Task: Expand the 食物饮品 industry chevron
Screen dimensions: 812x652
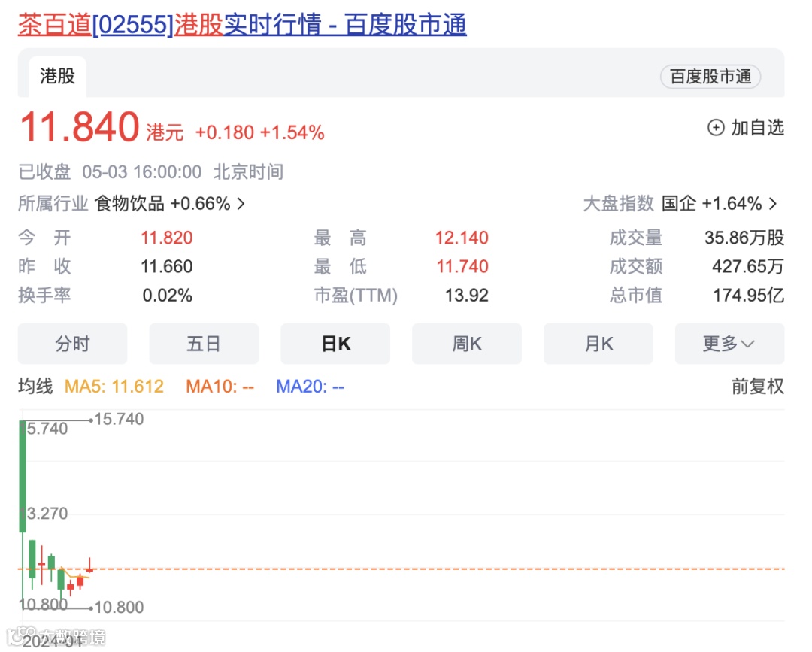Action: pyautogui.click(x=241, y=204)
